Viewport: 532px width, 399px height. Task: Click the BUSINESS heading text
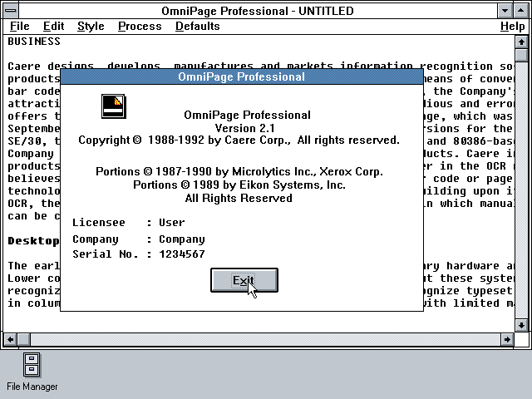click(x=34, y=42)
